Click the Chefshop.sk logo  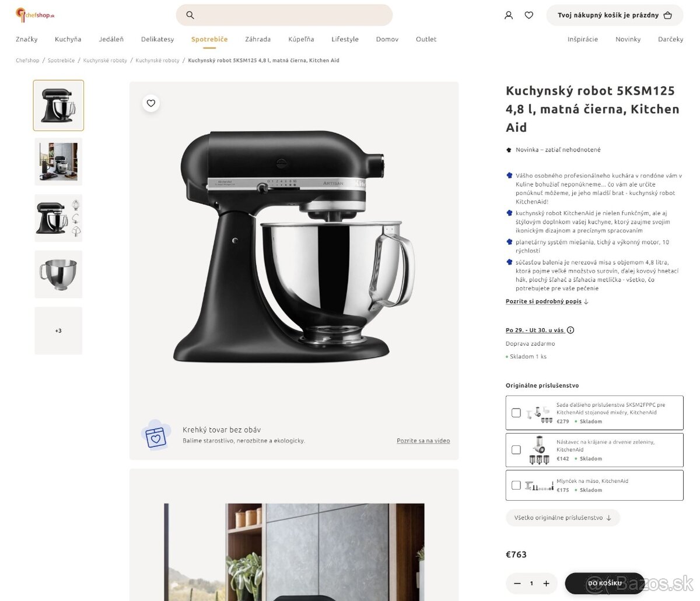tap(35, 15)
